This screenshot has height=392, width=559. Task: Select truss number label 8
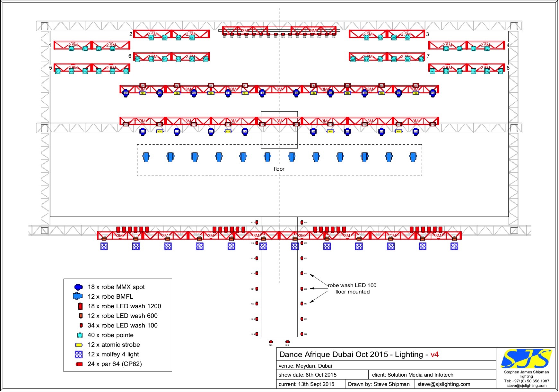click(508, 68)
